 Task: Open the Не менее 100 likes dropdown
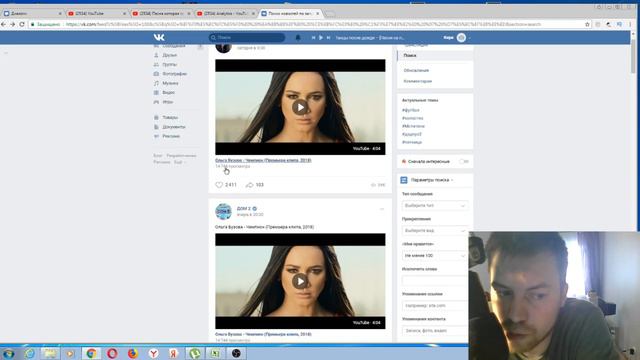pyautogui.click(x=435, y=256)
